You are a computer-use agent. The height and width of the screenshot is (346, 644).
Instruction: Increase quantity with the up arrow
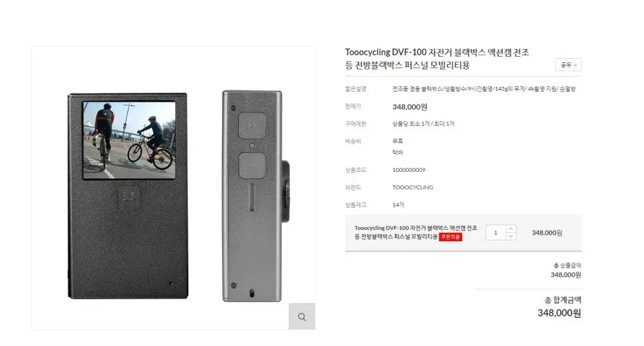click(511, 229)
